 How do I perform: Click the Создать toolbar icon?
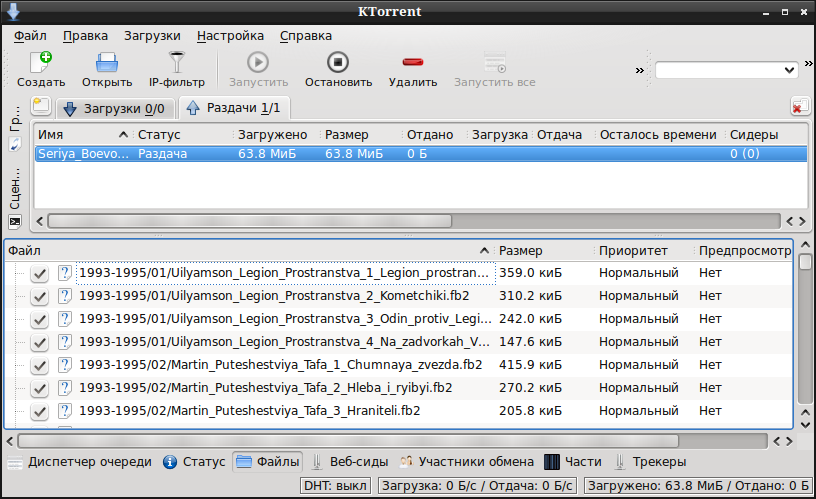(x=41, y=70)
